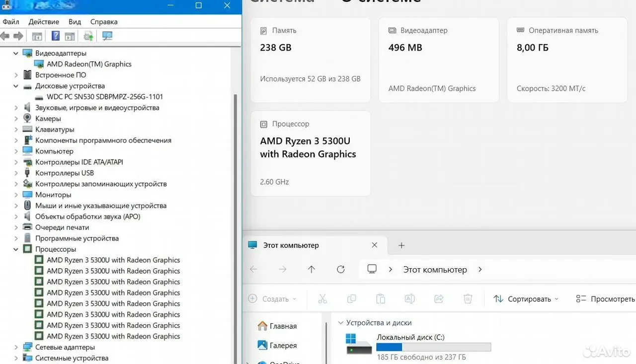Open the Память storage card in Settings

tap(311, 60)
